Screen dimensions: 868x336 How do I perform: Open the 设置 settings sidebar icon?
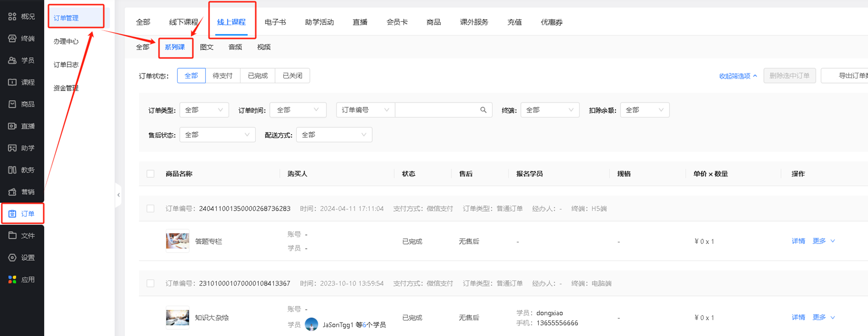click(x=12, y=257)
